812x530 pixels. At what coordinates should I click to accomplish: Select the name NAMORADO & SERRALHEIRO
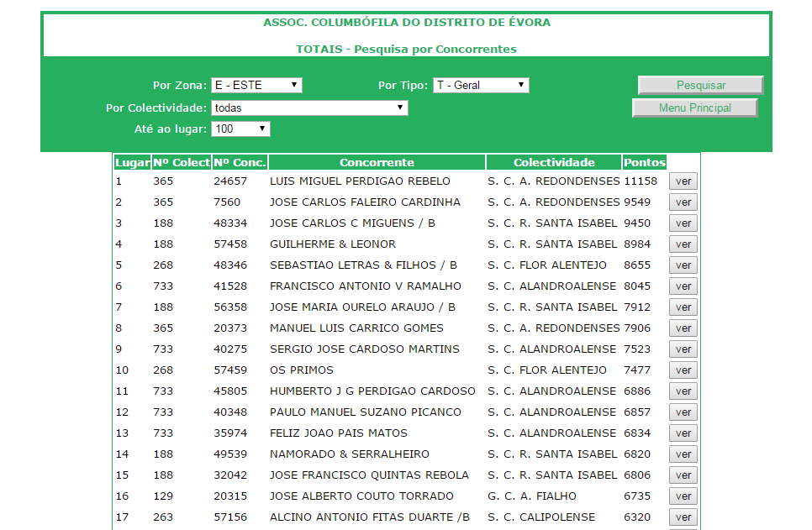tap(350, 454)
